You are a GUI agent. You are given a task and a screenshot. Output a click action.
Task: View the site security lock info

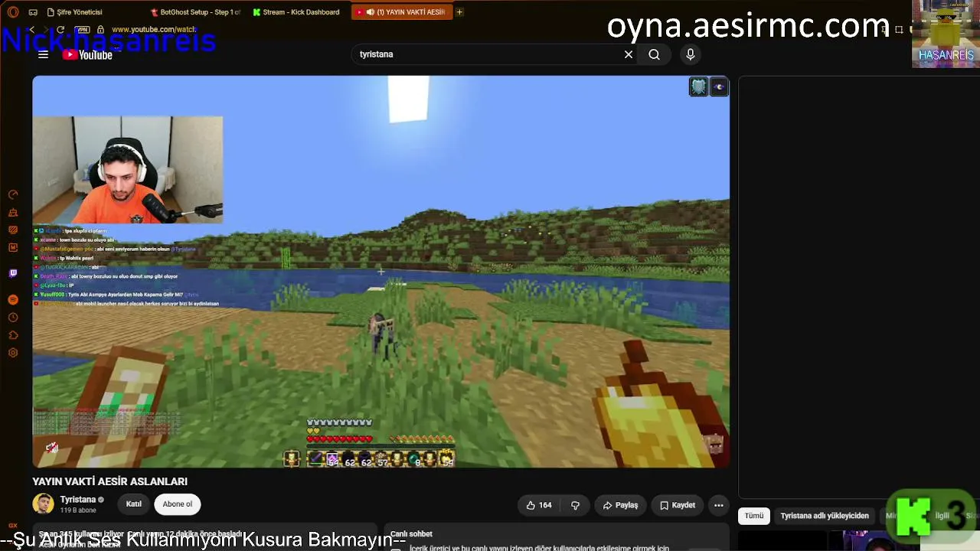[100, 30]
